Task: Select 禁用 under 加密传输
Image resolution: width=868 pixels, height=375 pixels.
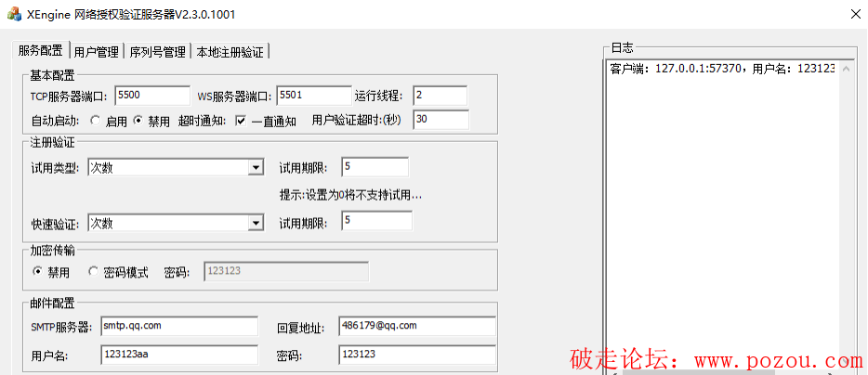Action: [38, 272]
